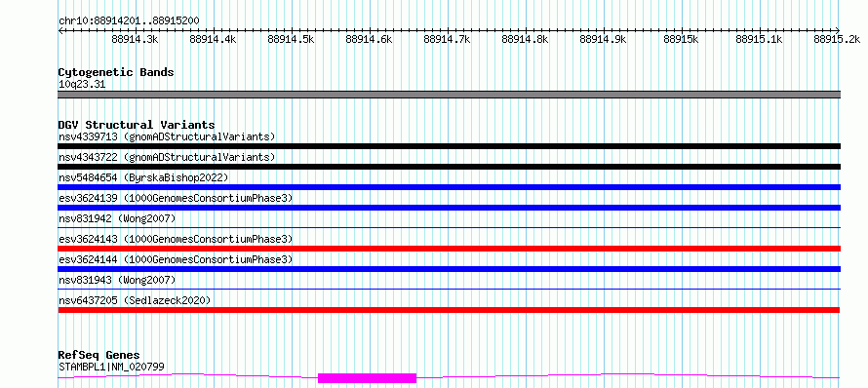The height and width of the screenshot is (388, 868).
Task: Click the magenta STAMBPL1 exon block
Action: tap(367, 378)
